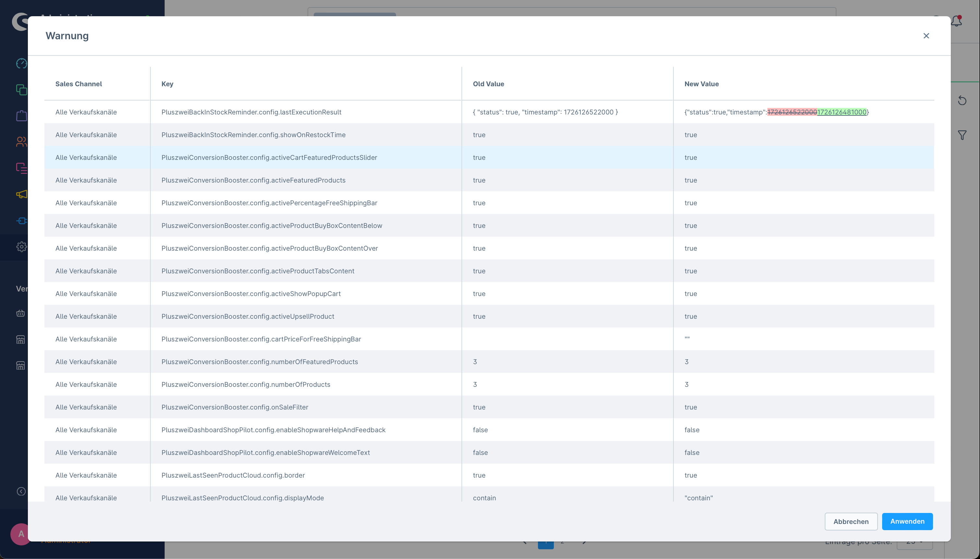The image size is (980, 559).
Task: Collapse the sidebar with the arrow icon
Action: [x=21, y=492]
